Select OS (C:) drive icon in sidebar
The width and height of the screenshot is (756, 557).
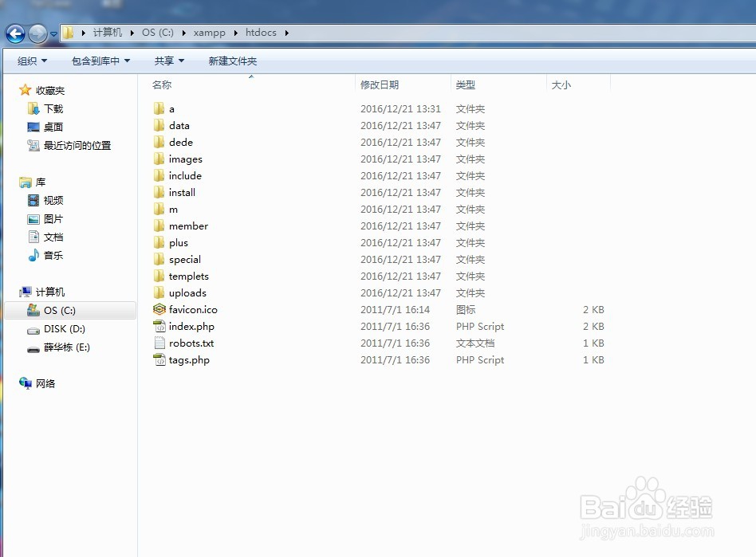pyautogui.click(x=33, y=310)
